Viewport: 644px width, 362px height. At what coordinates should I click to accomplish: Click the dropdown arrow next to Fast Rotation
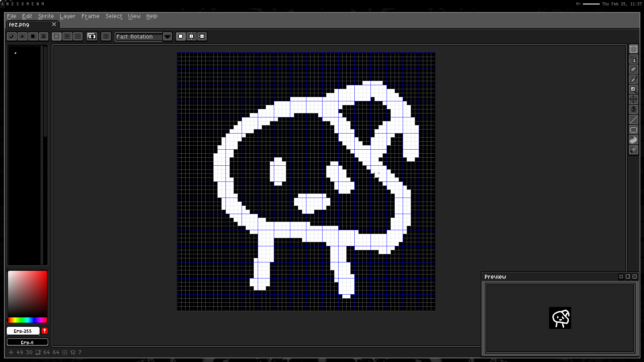(x=167, y=37)
